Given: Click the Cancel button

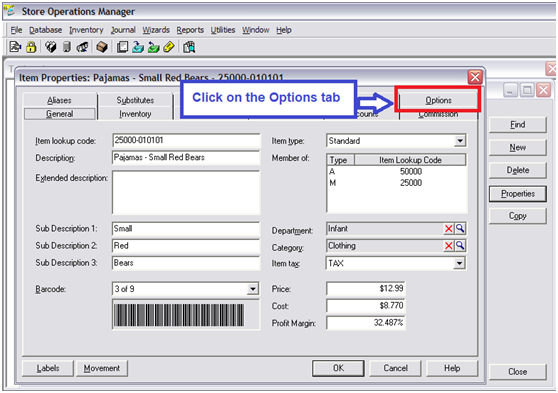Looking at the screenshot, I should [x=395, y=368].
